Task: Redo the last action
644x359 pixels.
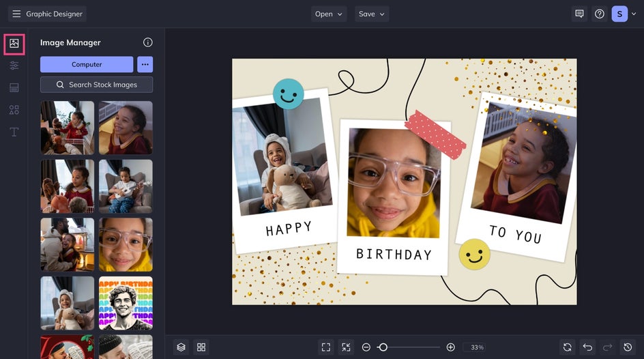Action: [x=608, y=347]
